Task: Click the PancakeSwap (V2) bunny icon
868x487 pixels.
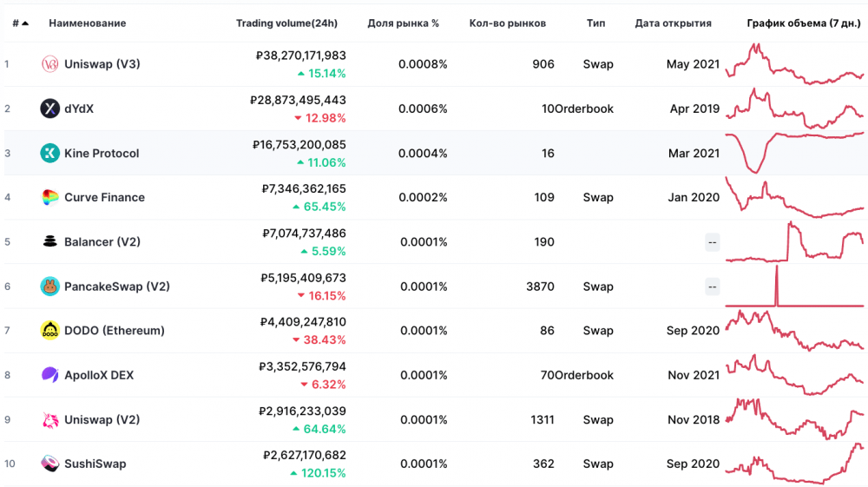Action: coord(49,286)
